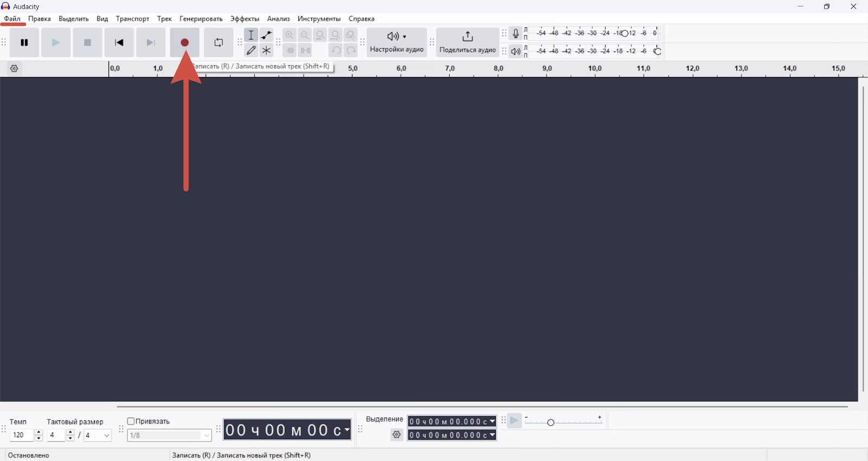Click the Остановлено status bar text
This screenshot has width=868, height=461.
tap(29, 456)
